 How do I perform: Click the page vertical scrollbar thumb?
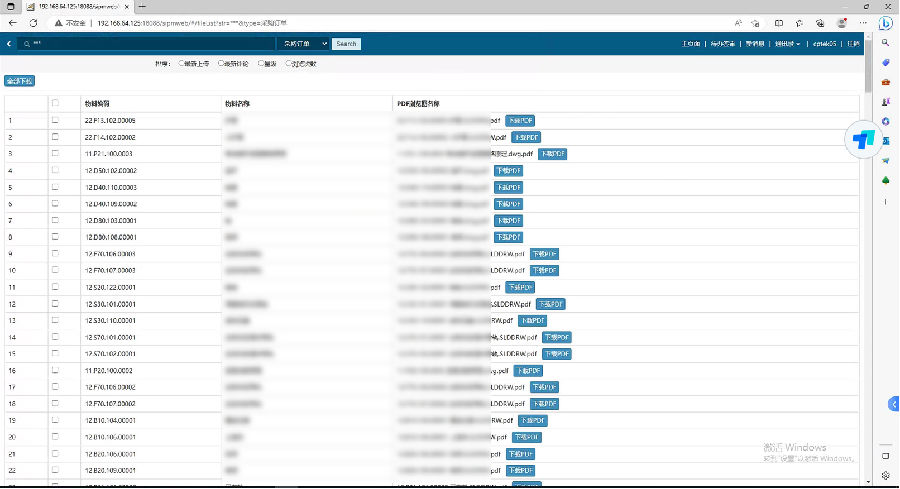[x=868, y=66]
